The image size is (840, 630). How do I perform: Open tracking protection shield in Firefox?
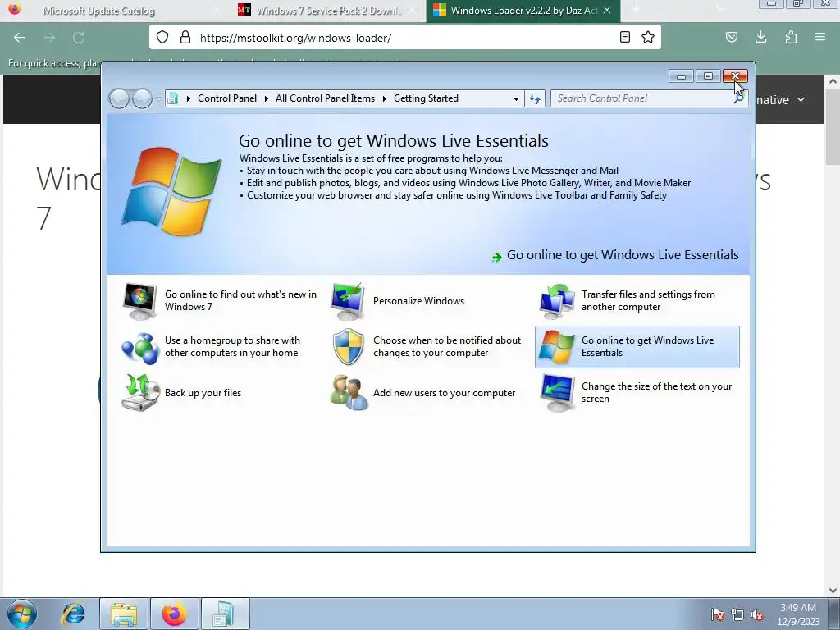[x=162, y=37]
